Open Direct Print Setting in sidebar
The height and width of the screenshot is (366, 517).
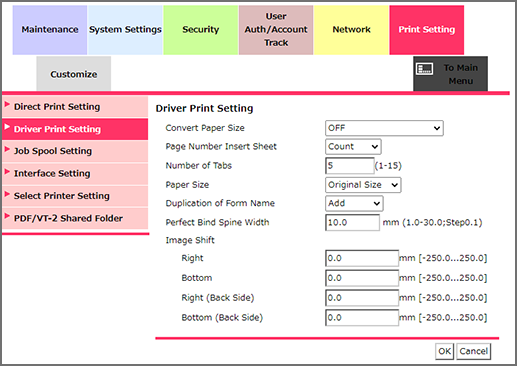pos(75,107)
